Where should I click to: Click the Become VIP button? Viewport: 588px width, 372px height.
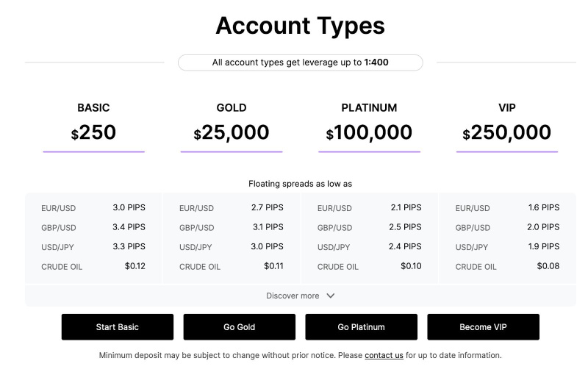[483, 327]
